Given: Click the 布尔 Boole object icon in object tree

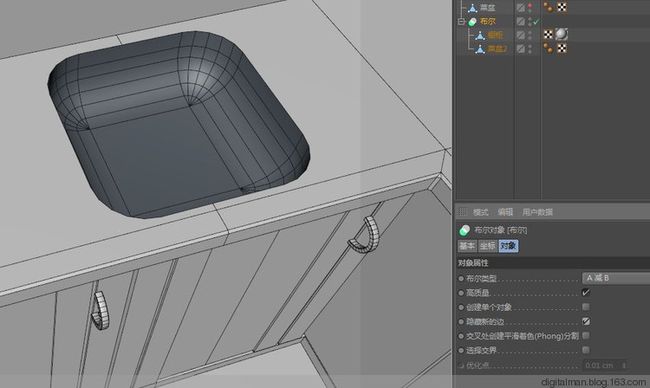Looking at the screenshot, I should pos(472,22).
